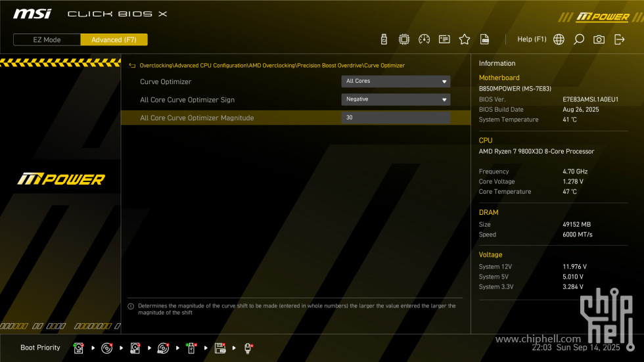Open the CPU chip info icon
The width and height of the screenshot is (644, 362).
coord(404,39)
